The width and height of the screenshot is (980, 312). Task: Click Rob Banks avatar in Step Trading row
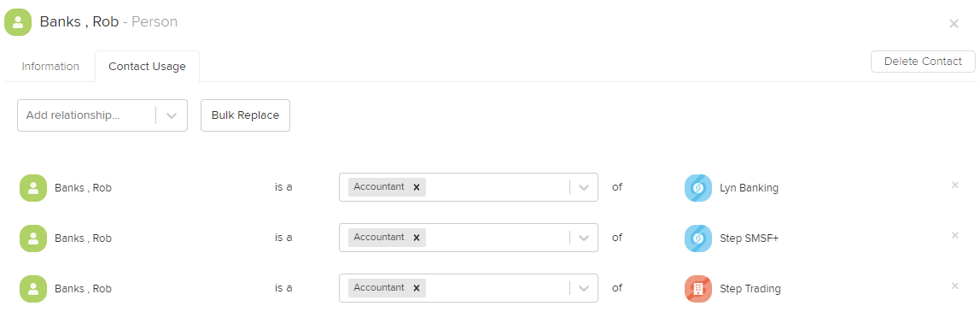[33, 288]
